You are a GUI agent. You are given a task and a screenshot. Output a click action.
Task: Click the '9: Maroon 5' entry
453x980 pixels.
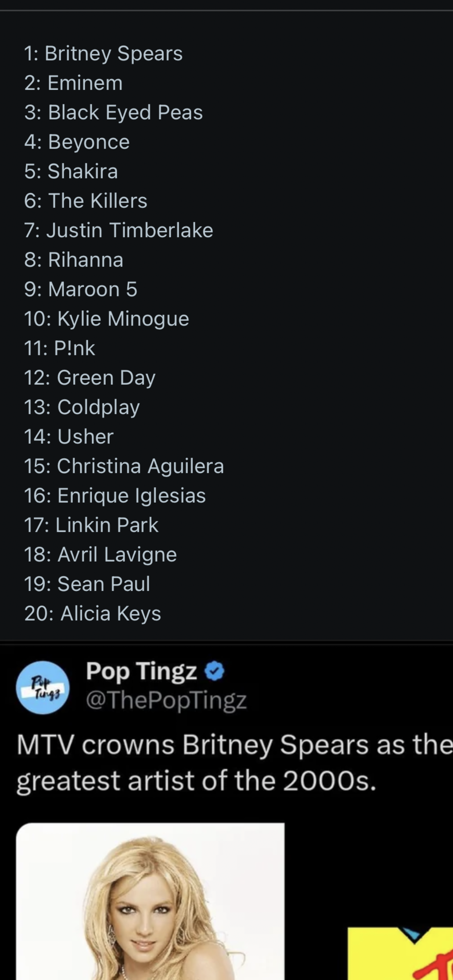pyautogui.click(x=81, y=289)
